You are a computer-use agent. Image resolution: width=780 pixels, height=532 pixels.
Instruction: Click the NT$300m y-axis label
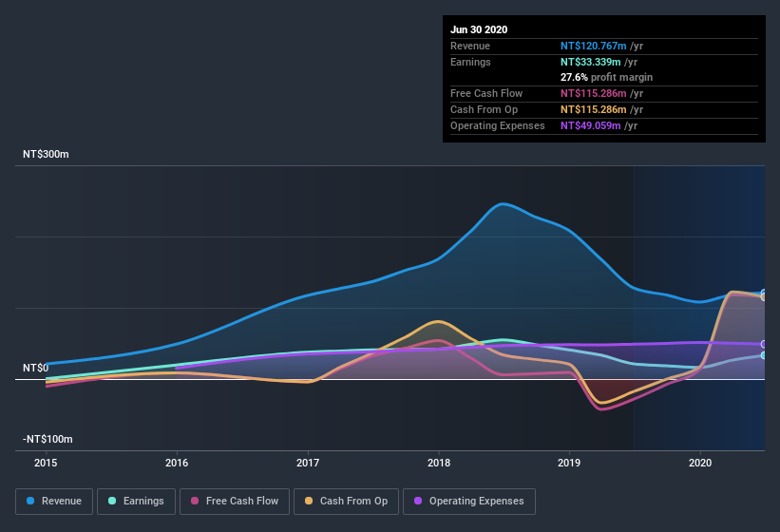pyautogui.click(x=47, y=154)
